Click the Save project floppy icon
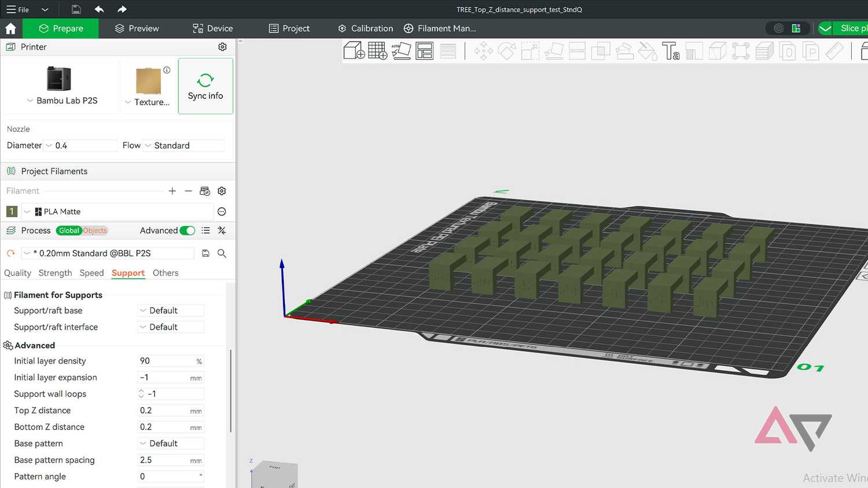This screenshot has height=488, width=868. point(76,9)
